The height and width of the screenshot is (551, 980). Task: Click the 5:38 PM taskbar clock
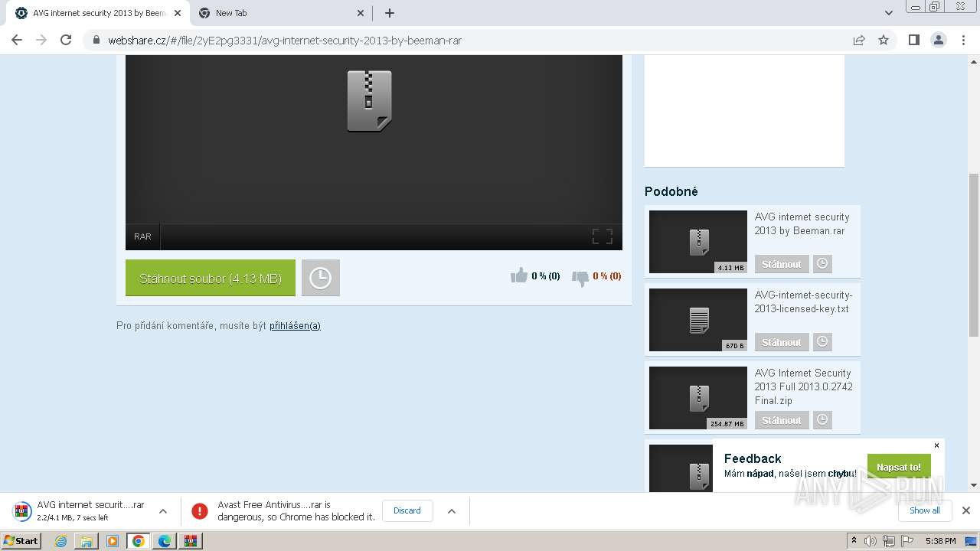click(x=940, y=541)
